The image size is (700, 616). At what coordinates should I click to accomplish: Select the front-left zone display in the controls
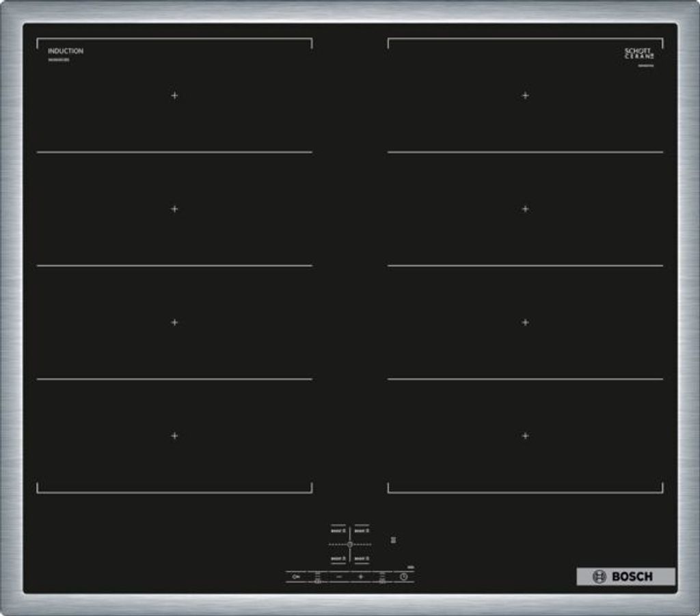pyautogui.click(x=338, y=559)
